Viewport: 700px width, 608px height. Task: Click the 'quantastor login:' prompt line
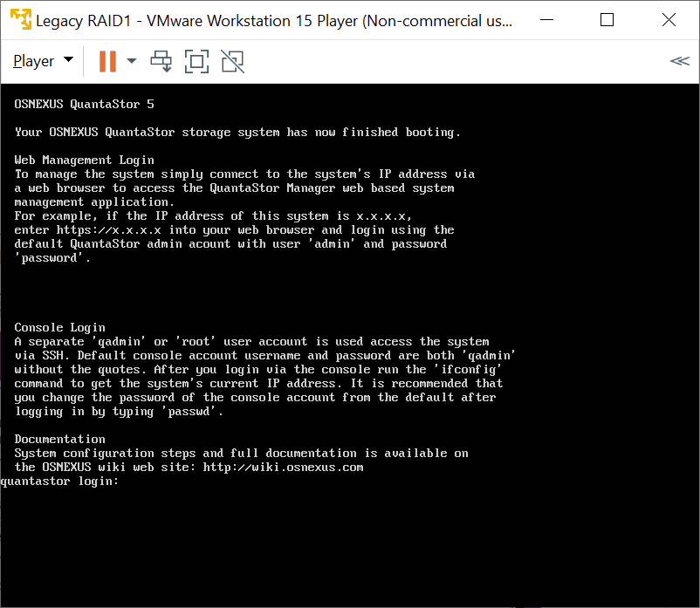click(x=59, y=482)
